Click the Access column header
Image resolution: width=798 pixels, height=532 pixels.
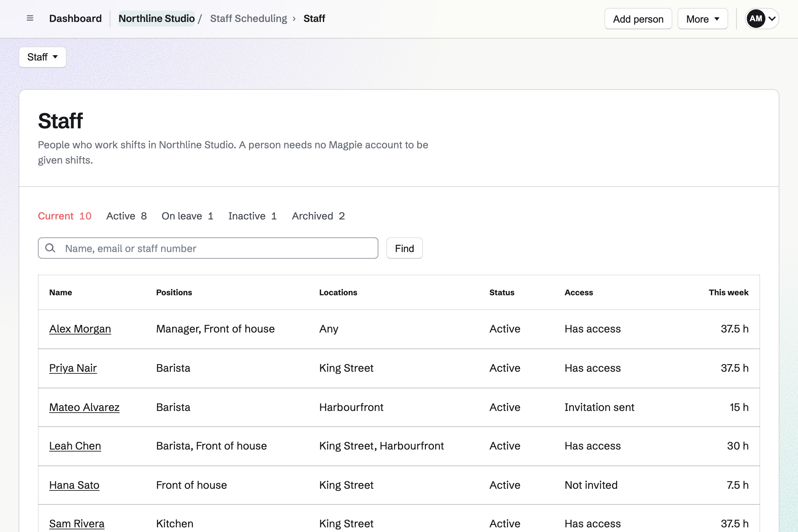tap(579, 293)
